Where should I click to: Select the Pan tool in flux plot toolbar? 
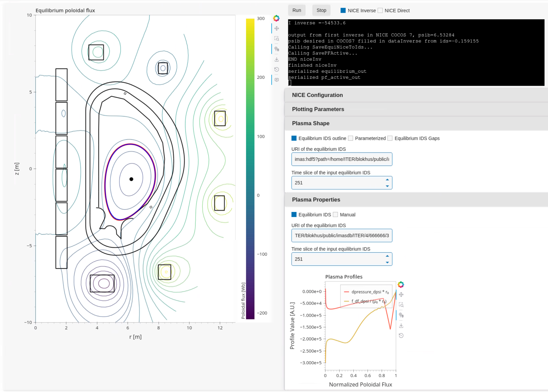click(x=277, y=28)
